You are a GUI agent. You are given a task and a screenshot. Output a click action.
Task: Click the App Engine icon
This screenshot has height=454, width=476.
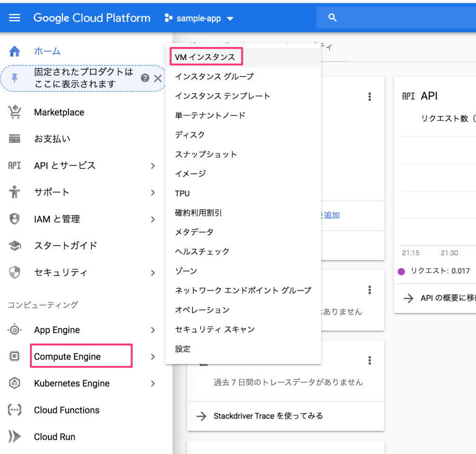[x=14, y=330]
